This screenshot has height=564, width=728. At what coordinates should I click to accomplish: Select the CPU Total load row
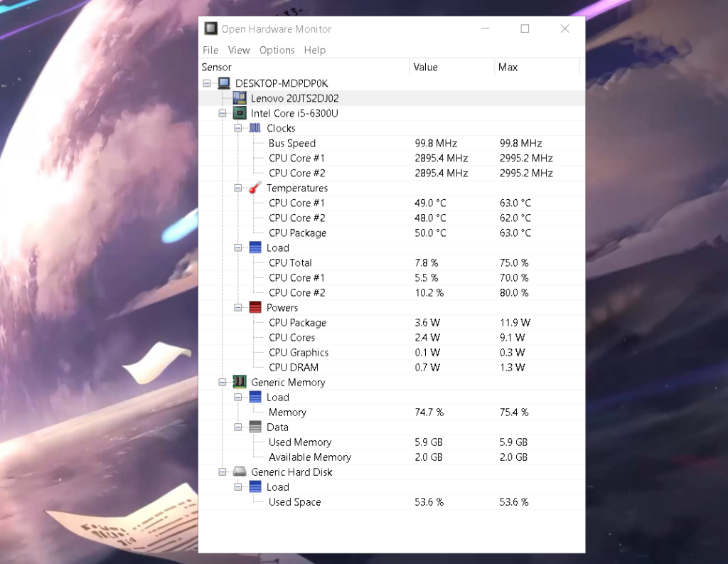point(392,263)
